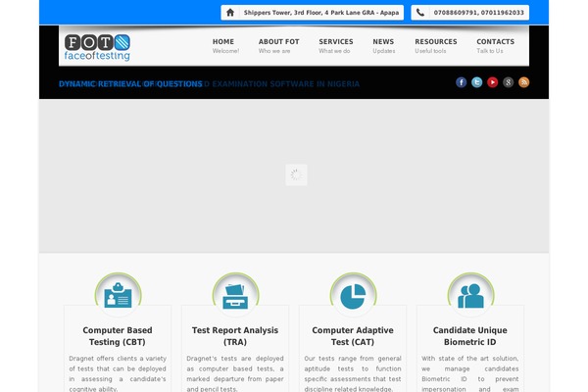588x392 pixels.
Task: Click the Test Report Analysis (TRA) heading
Action: [x=235, y=336]
